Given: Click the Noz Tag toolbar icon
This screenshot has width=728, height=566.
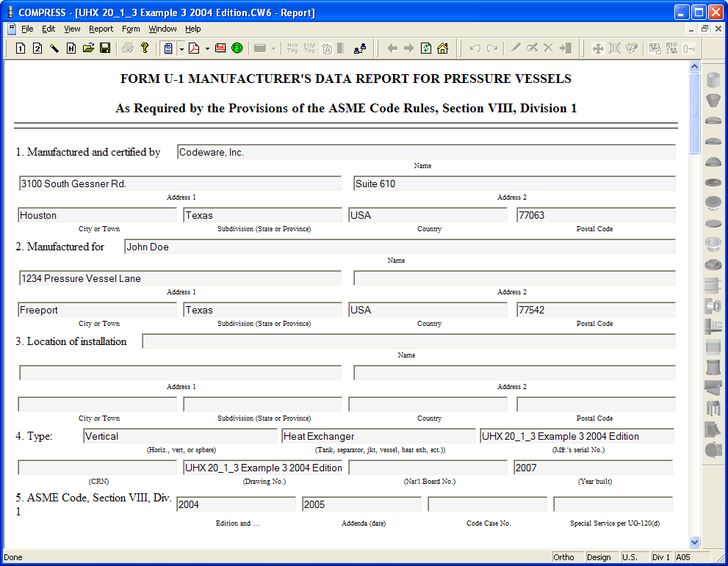Looking at the screenshot, I should coord(292,48).
